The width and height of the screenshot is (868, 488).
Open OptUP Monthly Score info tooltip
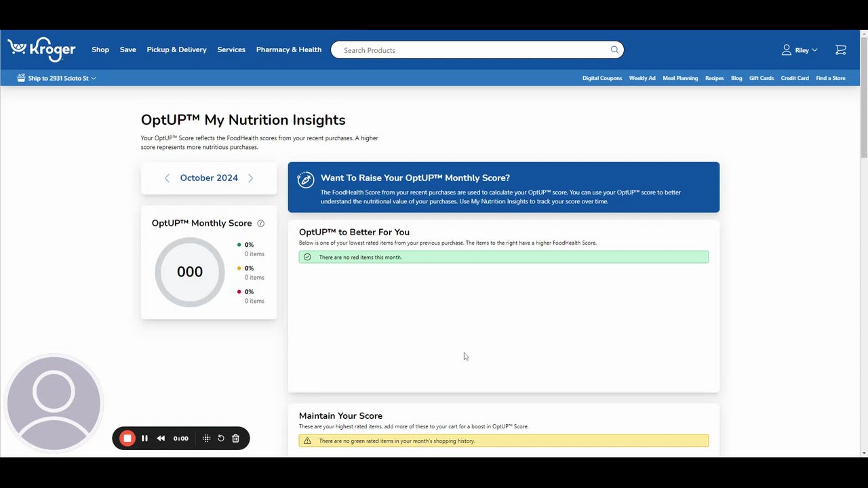[260, 223]
